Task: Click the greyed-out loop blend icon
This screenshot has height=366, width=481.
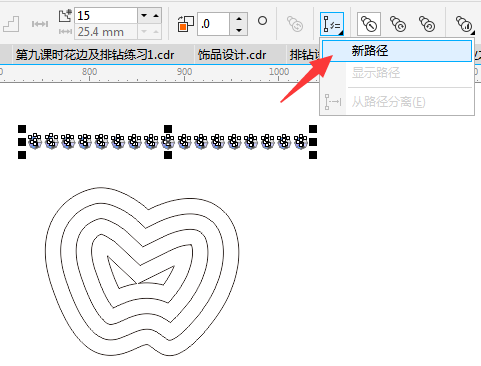Action: pyautogui.click(x=295, y=24)
